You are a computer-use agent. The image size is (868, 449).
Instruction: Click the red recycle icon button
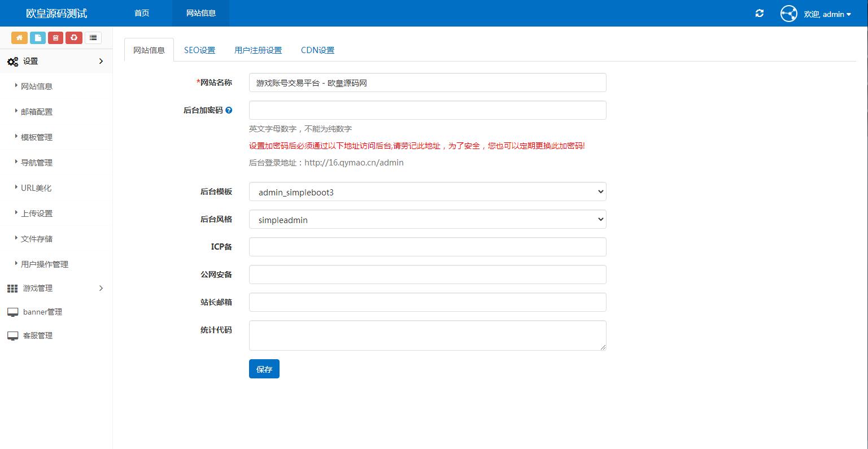pos(74,38)
